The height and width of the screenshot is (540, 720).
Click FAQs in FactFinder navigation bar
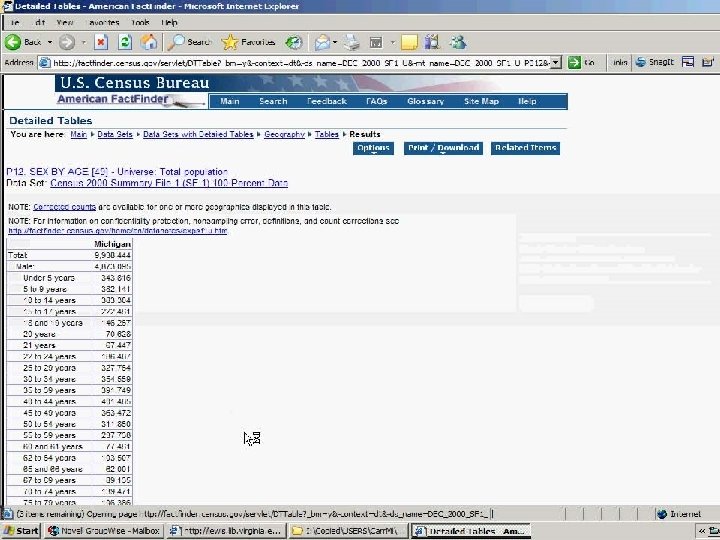[377, 101]
